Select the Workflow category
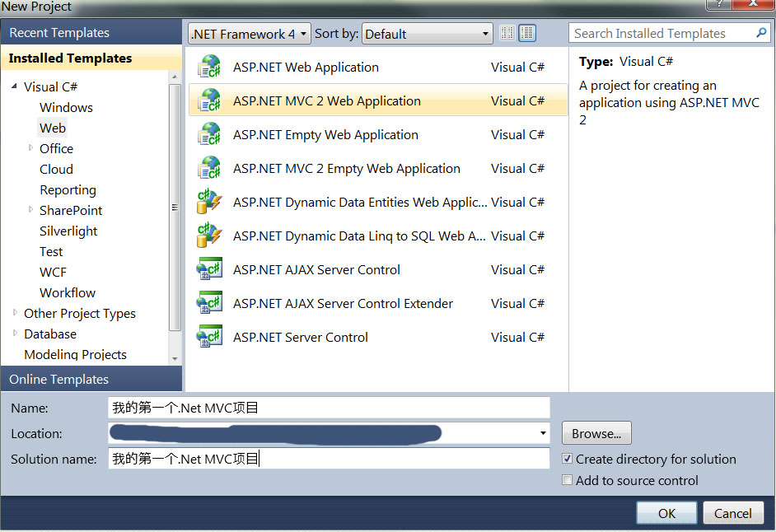Image resolution: width=776 pixels, height=532 pixels. 68,293
